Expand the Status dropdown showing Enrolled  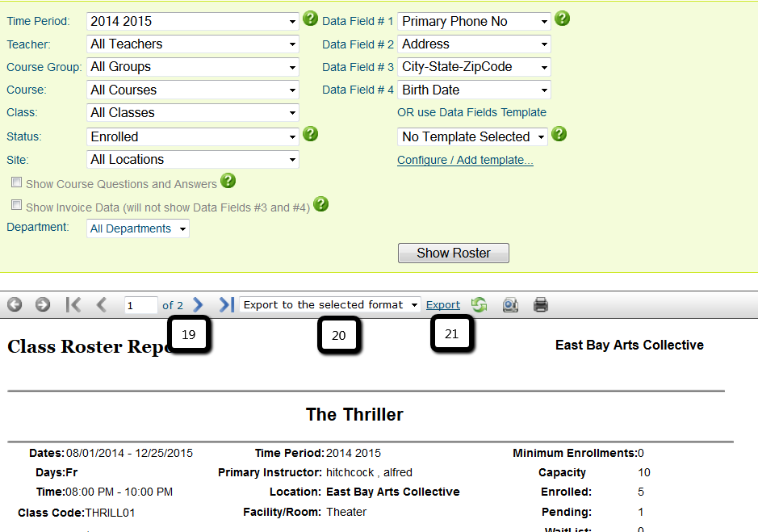[193, 137]
